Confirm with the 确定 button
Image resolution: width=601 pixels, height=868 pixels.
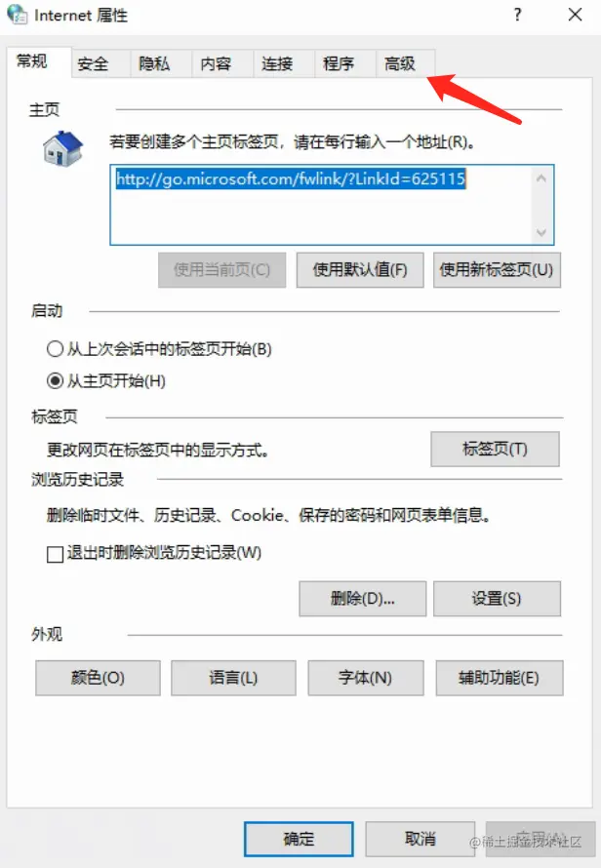pyautogui.click(x=299, y=839)
